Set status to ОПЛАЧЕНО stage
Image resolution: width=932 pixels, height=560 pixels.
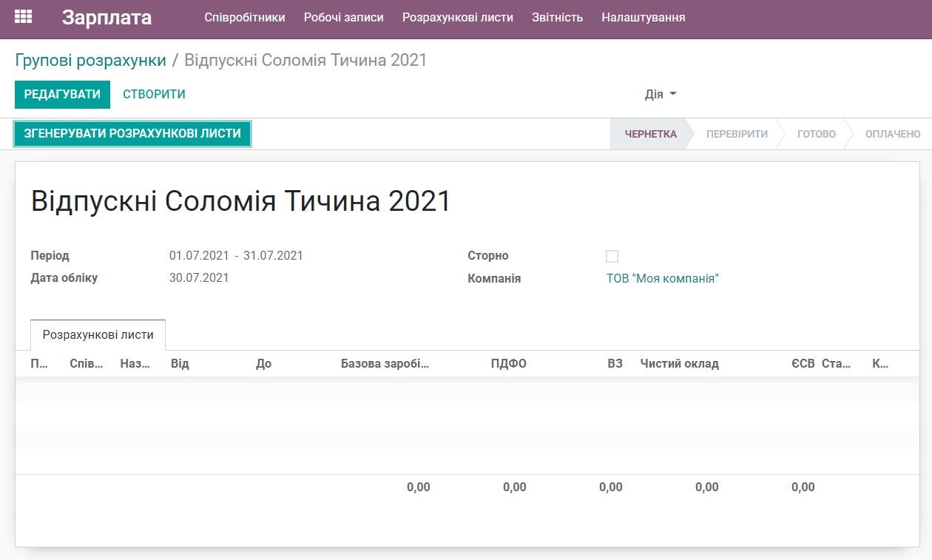click(891, 134)
